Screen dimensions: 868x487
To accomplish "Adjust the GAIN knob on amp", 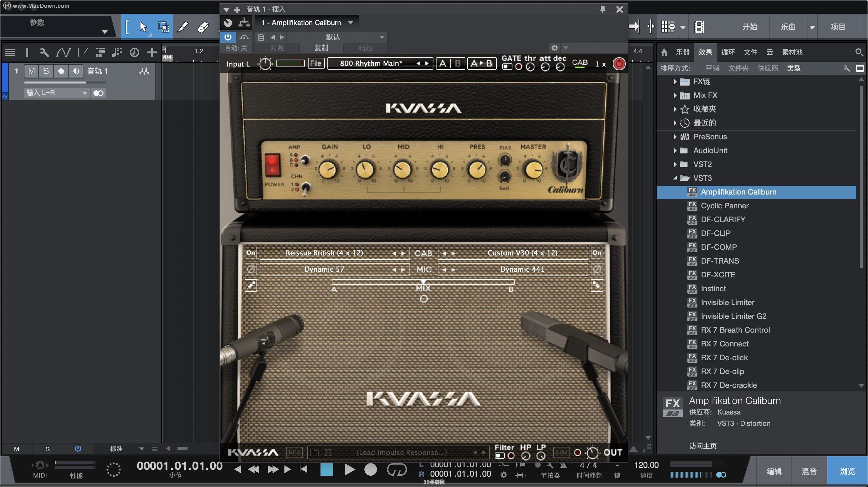I will point(328,169).
